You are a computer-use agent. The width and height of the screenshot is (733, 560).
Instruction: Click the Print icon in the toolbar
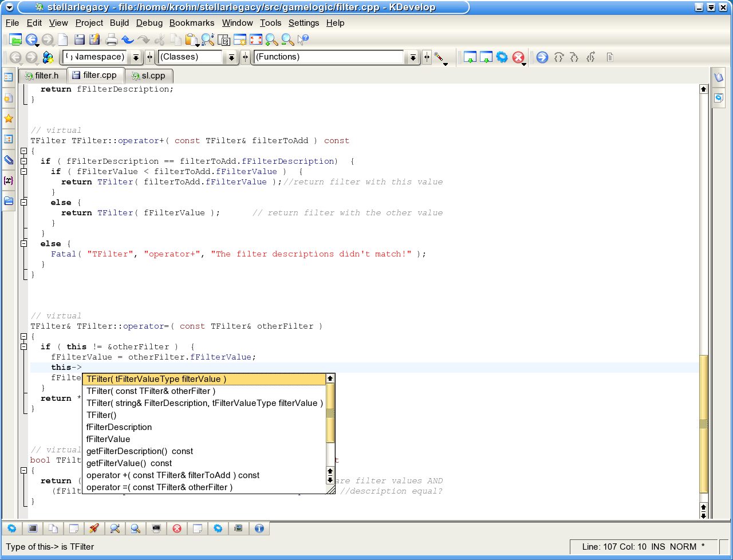coord(112,40)
